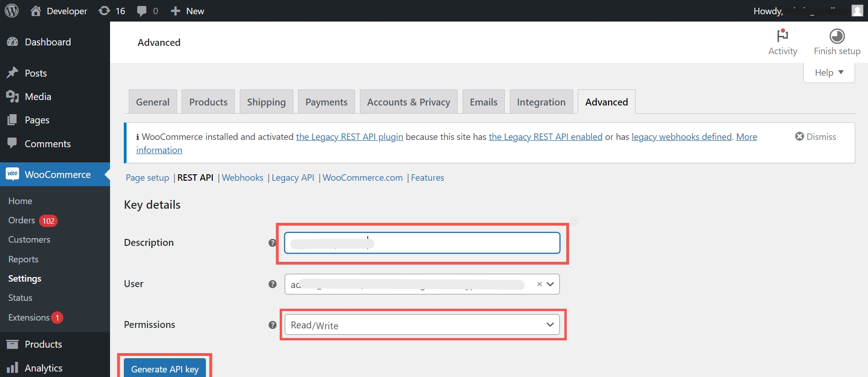Switch to the Accounts & Privacy tab
The image size is (868, 377).
(409, 102)
